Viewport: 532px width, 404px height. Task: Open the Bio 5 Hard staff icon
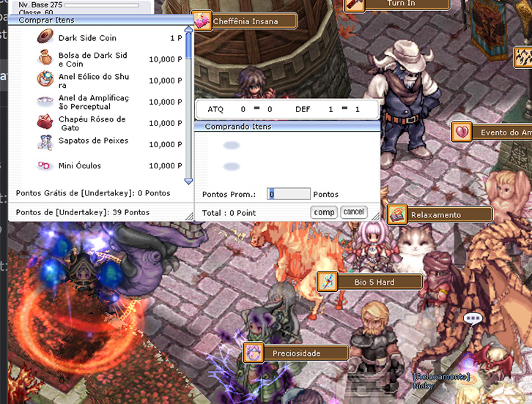click(x=327, y=281)
